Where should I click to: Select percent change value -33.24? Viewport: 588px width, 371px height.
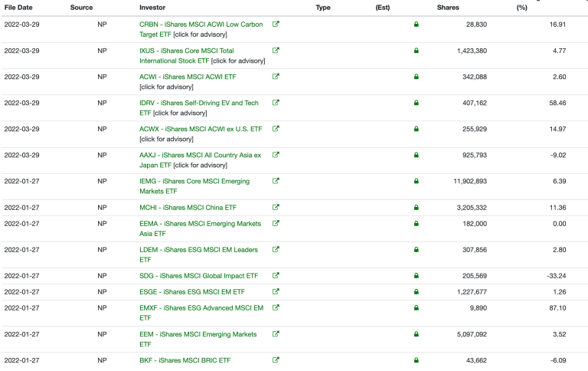557,276
